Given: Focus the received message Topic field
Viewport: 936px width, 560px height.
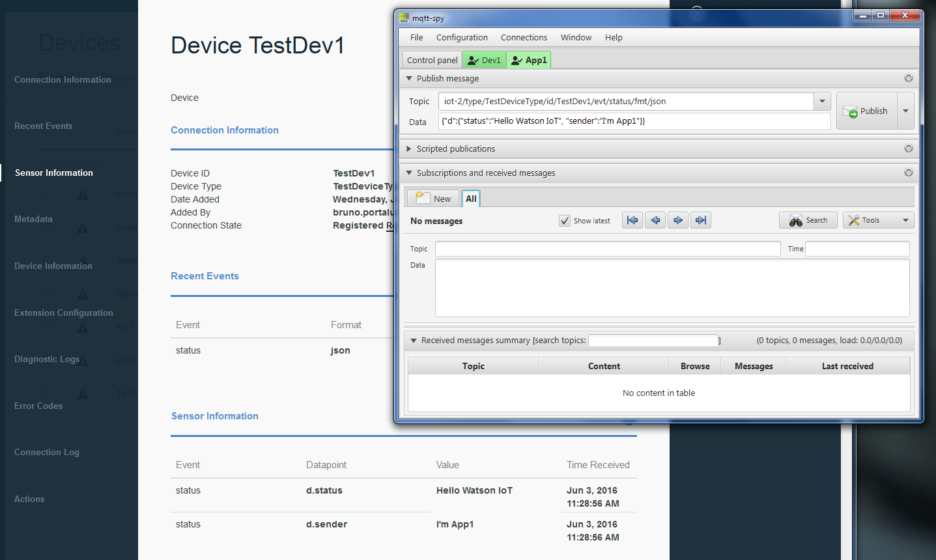Looking at the screenshot, I should [x=608, y=249].
